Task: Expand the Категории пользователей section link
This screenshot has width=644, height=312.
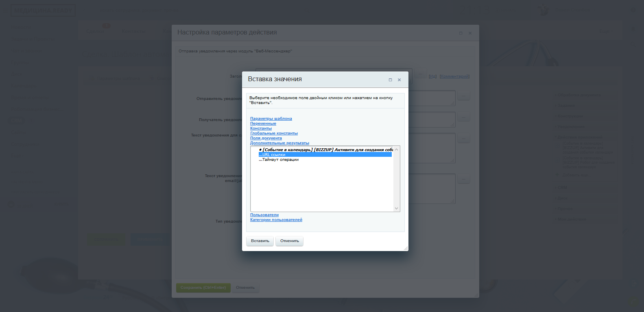Action: coord(276,220)
